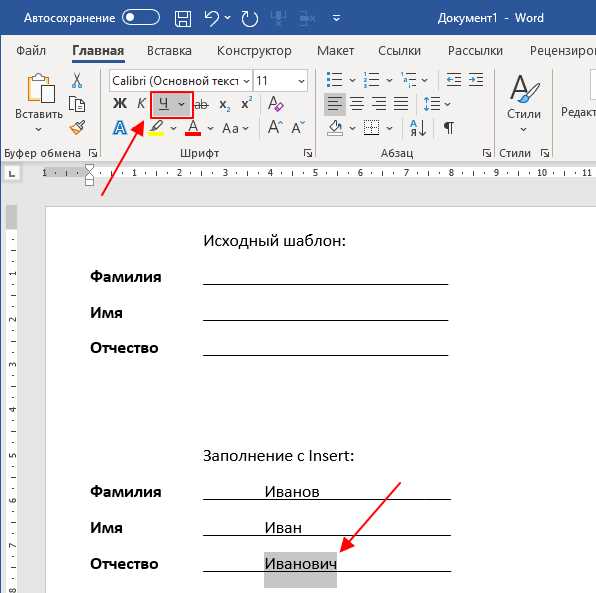
Task: Select Justify paragraph alignment
Action: coord(401,104)
